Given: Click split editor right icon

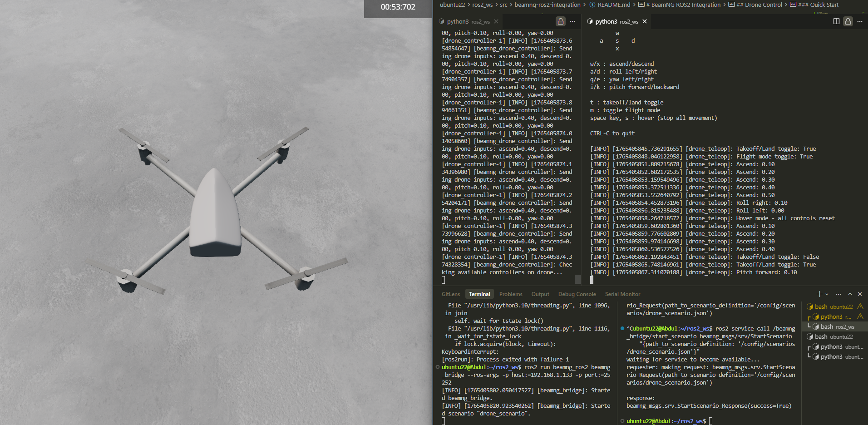Looking at the screenshot, I should pyautogui.click(x=836, y=21).
